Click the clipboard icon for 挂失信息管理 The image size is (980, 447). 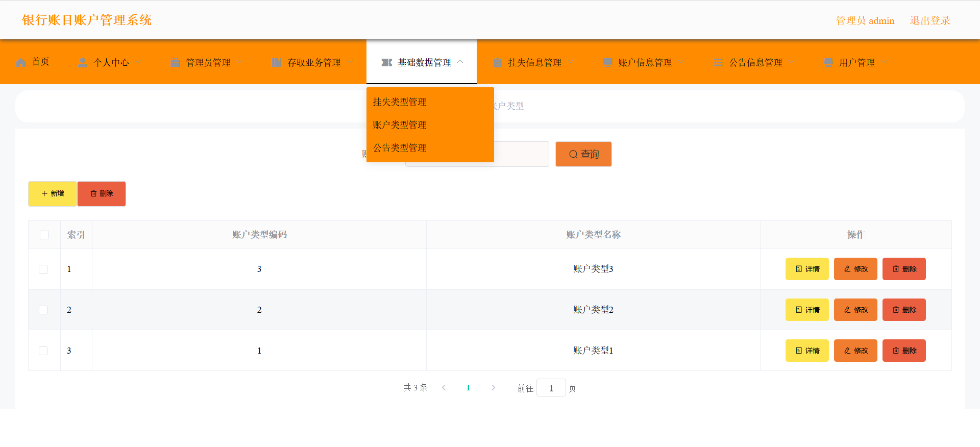497,63
